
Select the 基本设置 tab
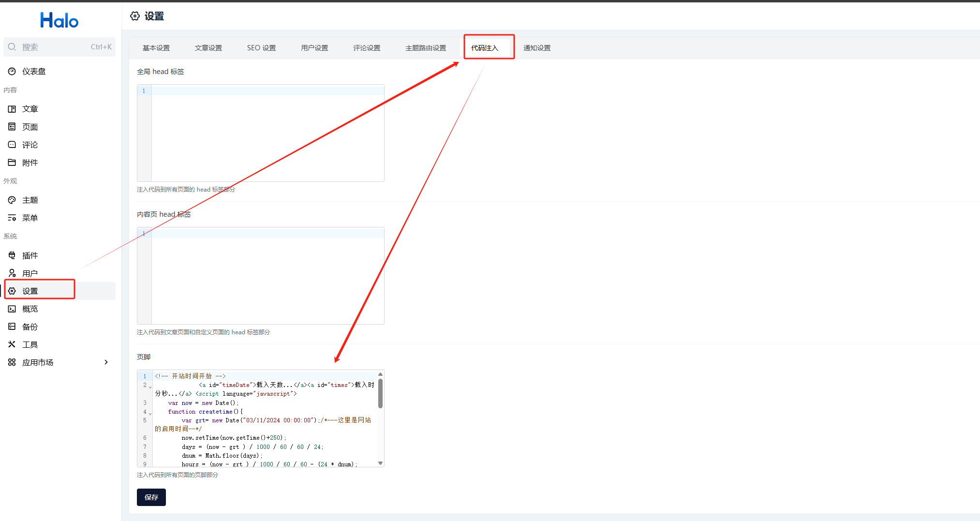click(x=156, y=48)
